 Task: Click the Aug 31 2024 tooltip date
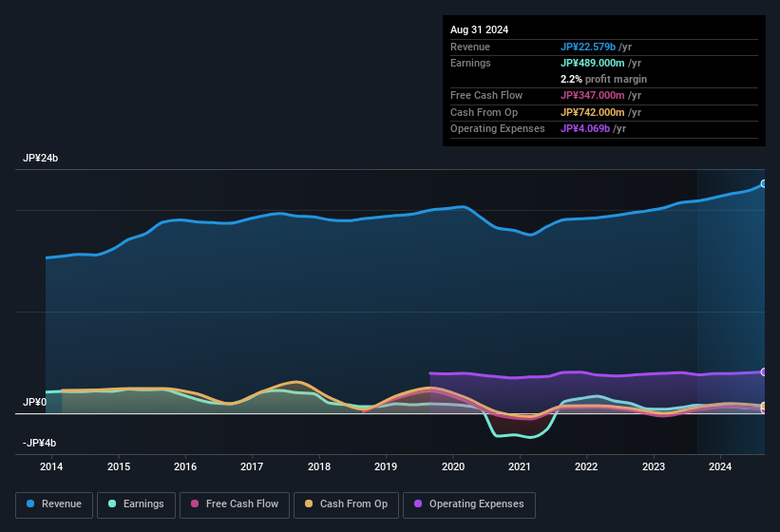[479, 29]
